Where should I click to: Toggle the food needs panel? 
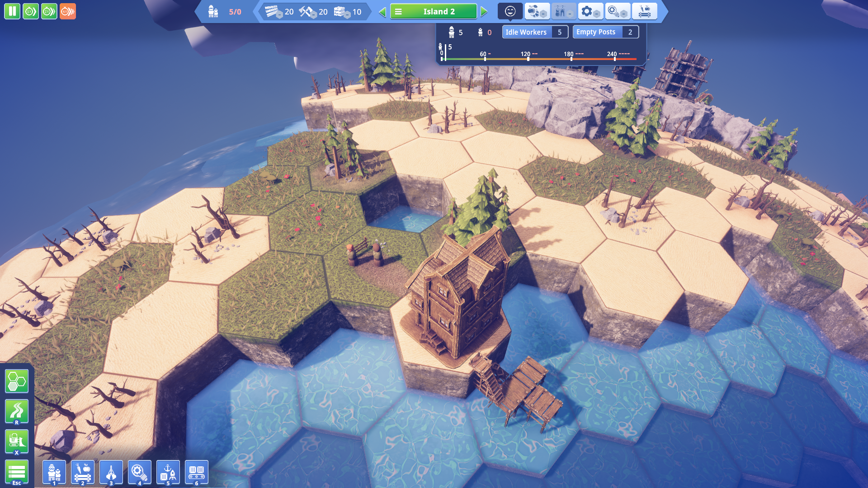click(537, 11)
